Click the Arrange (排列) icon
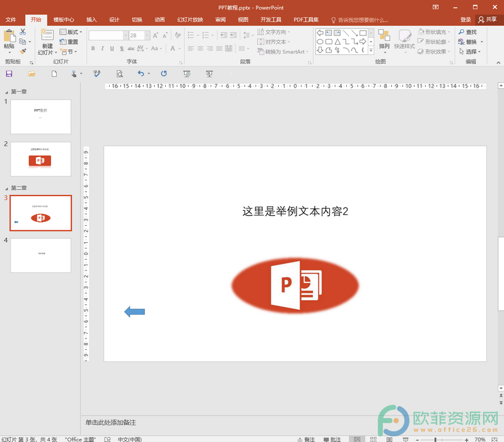504x442 pixels. [x=384, y=35]
